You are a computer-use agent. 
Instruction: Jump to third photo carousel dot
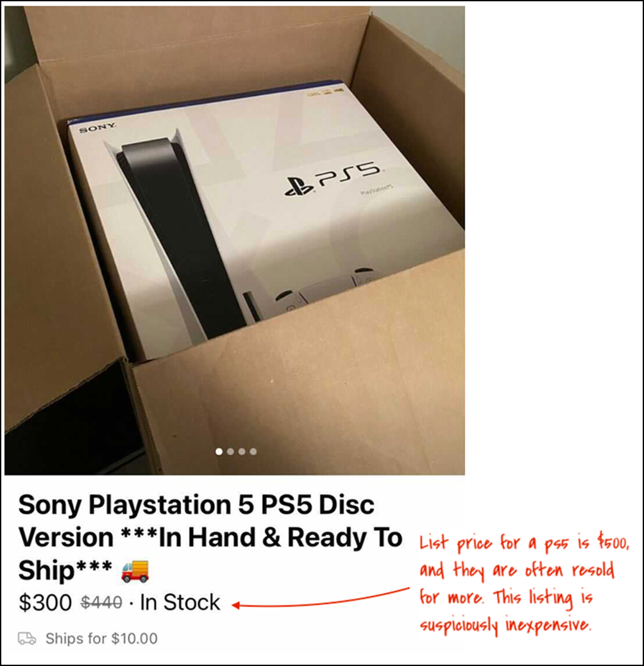[x=242, y=452]
